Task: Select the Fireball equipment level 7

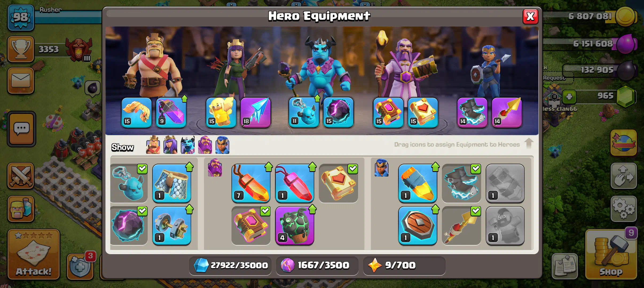Action: 251,183
